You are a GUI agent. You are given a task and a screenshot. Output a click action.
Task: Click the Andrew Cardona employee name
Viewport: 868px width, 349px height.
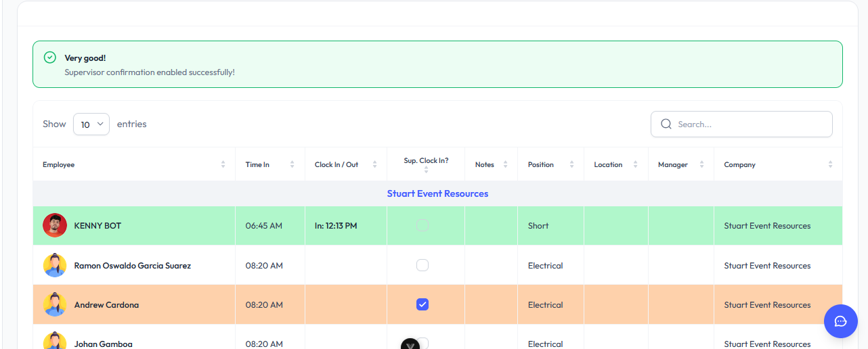point(106,305)
